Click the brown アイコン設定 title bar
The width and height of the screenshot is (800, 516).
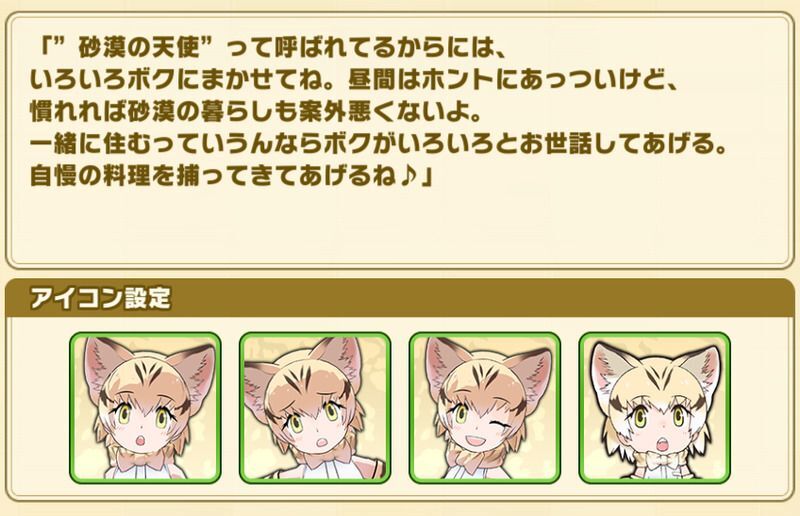coord(400,298)
